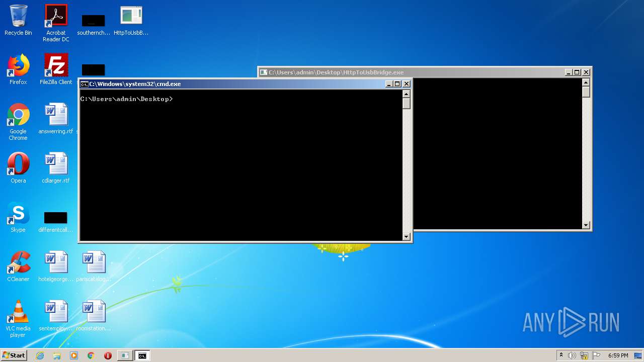Select the Google Chrome desktop shortcut
Screen dimensions: 644x362
tap(18, 122)
